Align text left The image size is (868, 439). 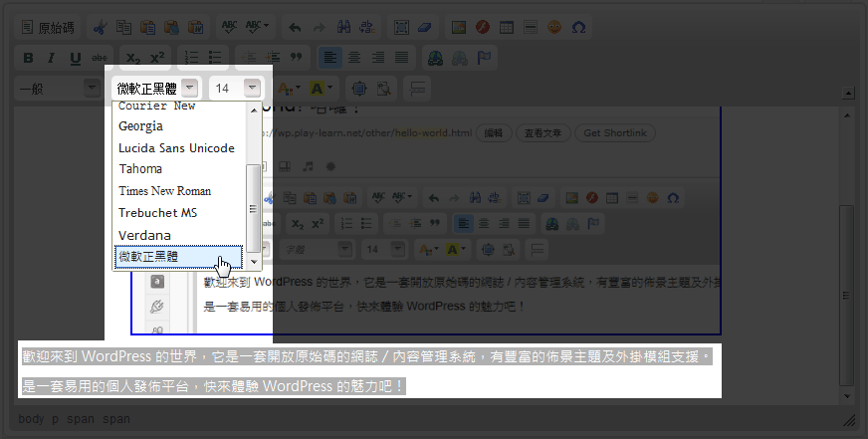click(329, 58)
